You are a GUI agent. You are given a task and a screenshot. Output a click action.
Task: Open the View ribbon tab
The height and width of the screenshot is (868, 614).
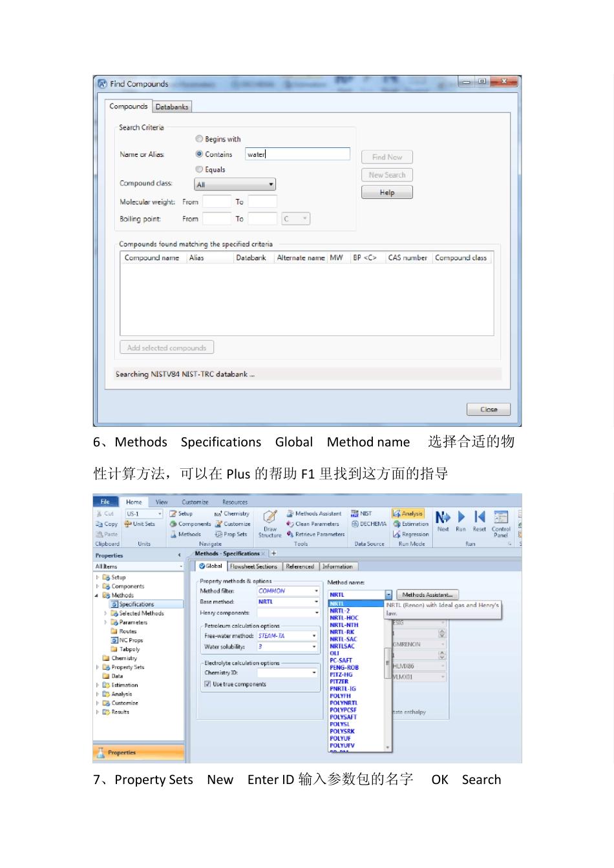coord(162,502)
